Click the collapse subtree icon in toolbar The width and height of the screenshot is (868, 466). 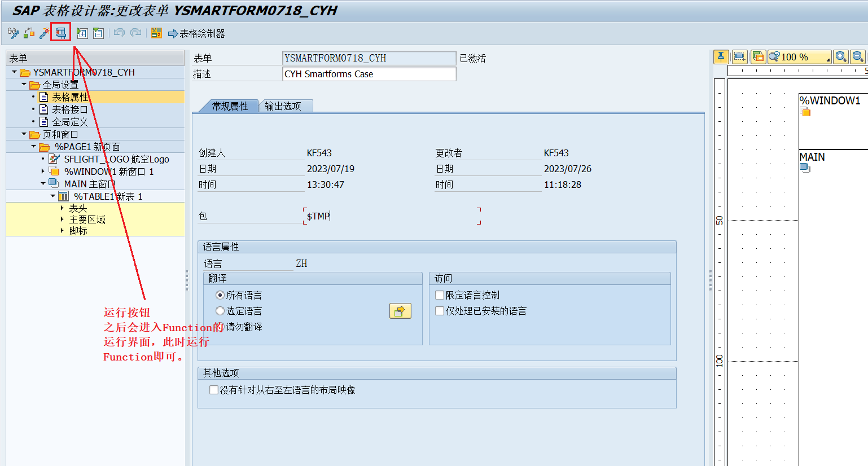pyautogui.click(x=98, y=33)
